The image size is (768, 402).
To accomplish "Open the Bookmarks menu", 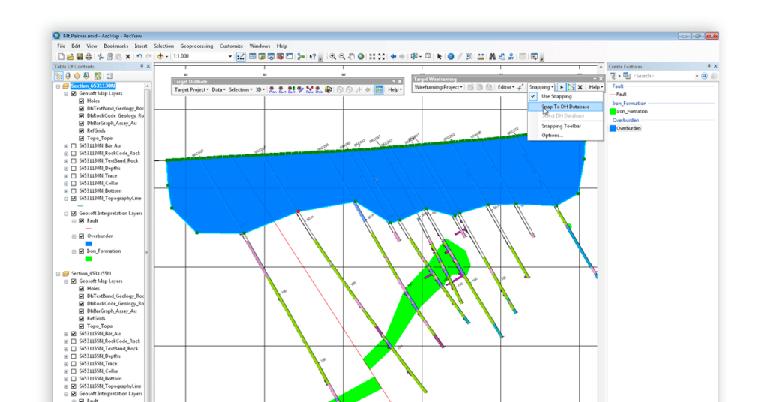I will click(x=116, y=46).
